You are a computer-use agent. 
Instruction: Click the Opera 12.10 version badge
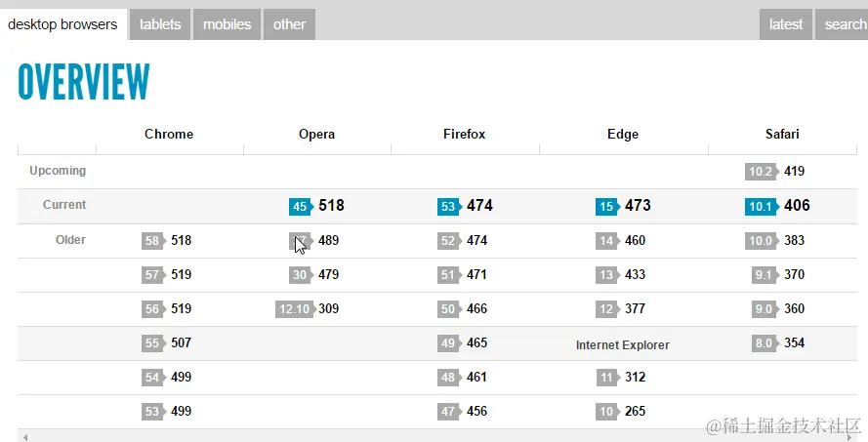[296, 309]
